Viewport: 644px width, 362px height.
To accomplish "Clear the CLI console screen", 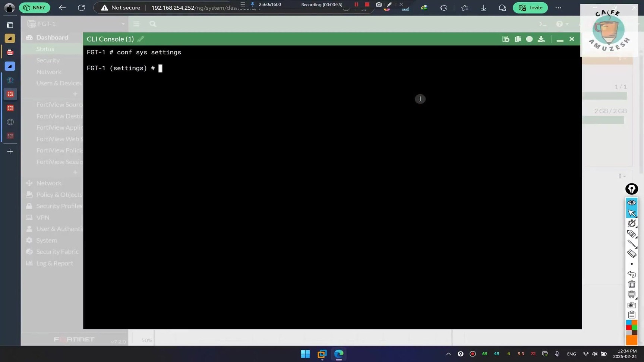I will 506,39.
